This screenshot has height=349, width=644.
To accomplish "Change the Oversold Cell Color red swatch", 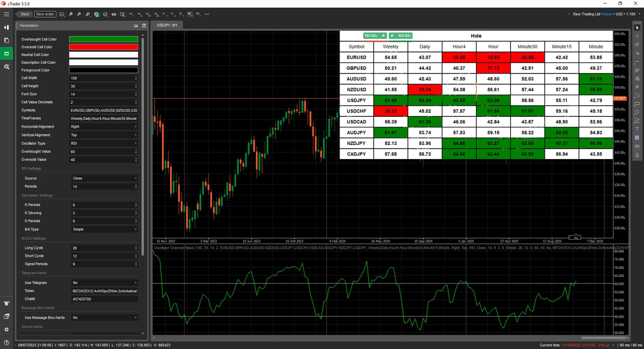I will 103,47.
